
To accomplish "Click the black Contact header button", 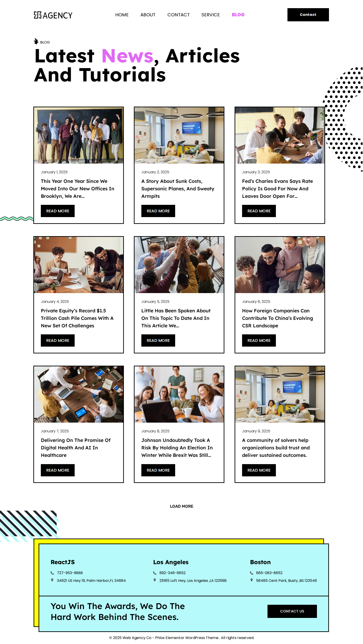I will point(308,15).
